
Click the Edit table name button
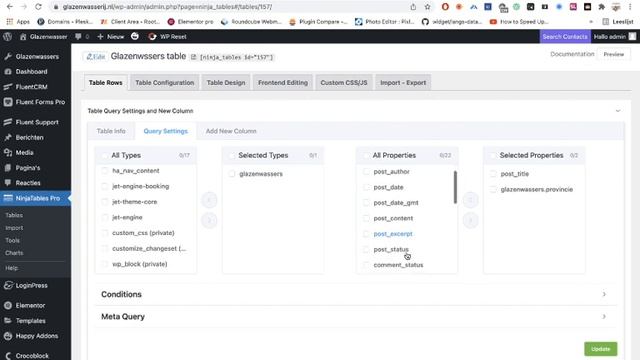(x=96, y=57)
